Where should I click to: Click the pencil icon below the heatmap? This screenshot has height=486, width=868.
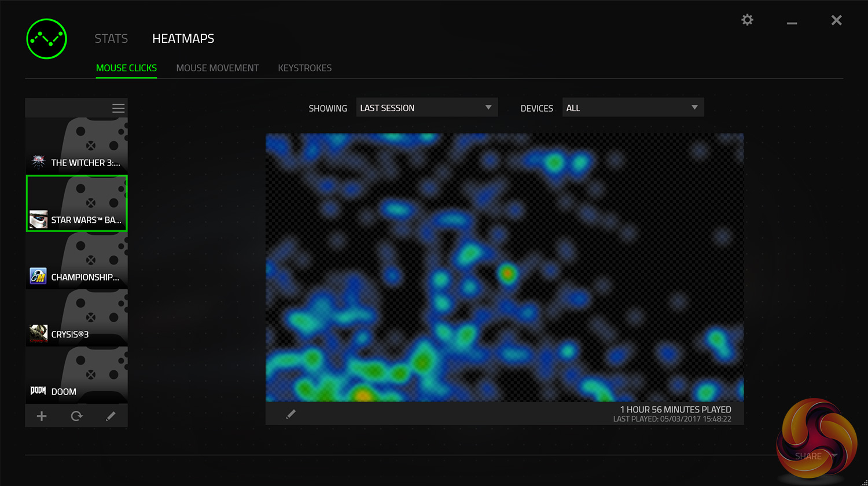(291, 414)
